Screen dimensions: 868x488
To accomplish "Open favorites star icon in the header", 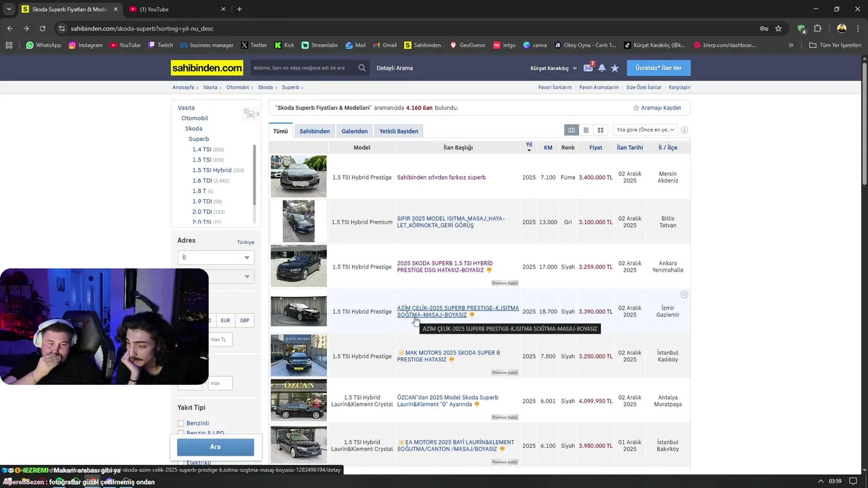I will point(614,68).
